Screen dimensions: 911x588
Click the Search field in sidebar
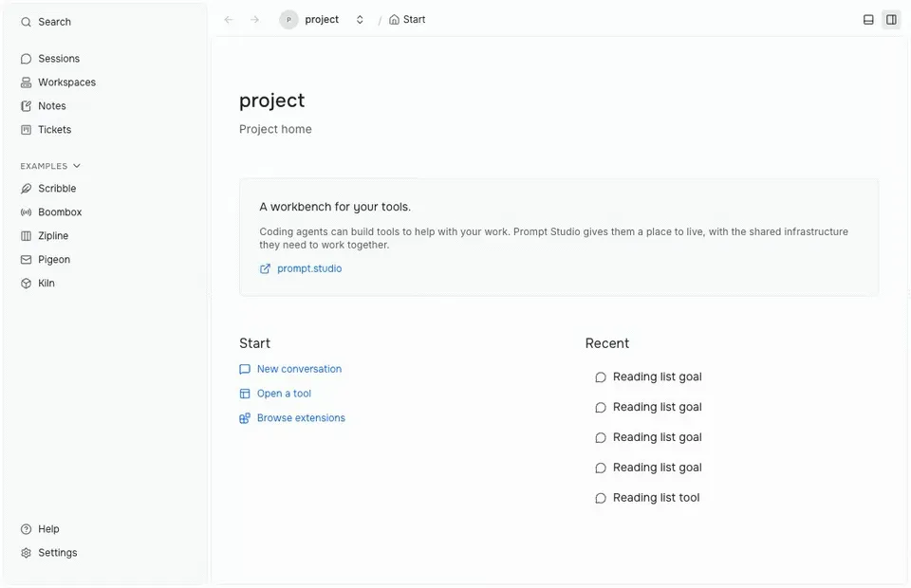[x=104, y=22]
